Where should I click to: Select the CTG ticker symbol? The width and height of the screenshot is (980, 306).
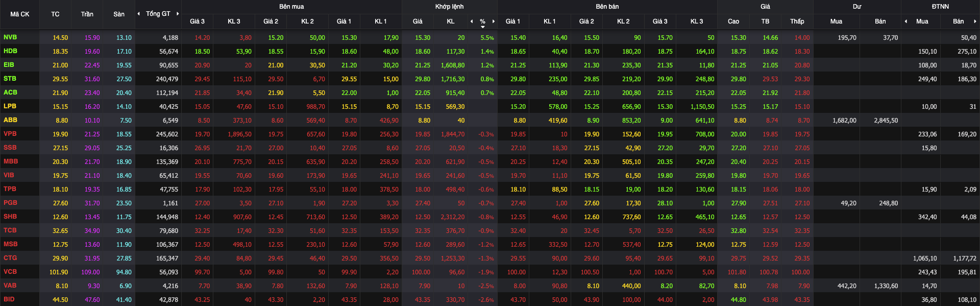pos(10,258)
